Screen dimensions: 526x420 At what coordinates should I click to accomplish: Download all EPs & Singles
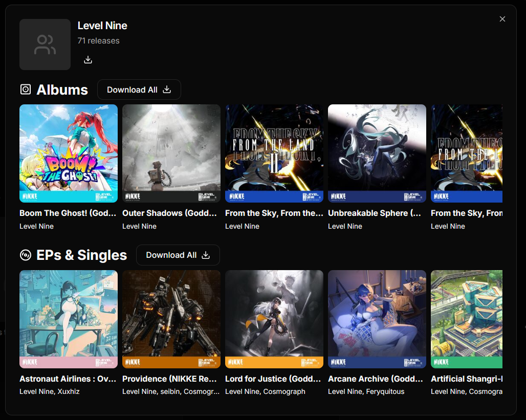(x=178, y=255)
